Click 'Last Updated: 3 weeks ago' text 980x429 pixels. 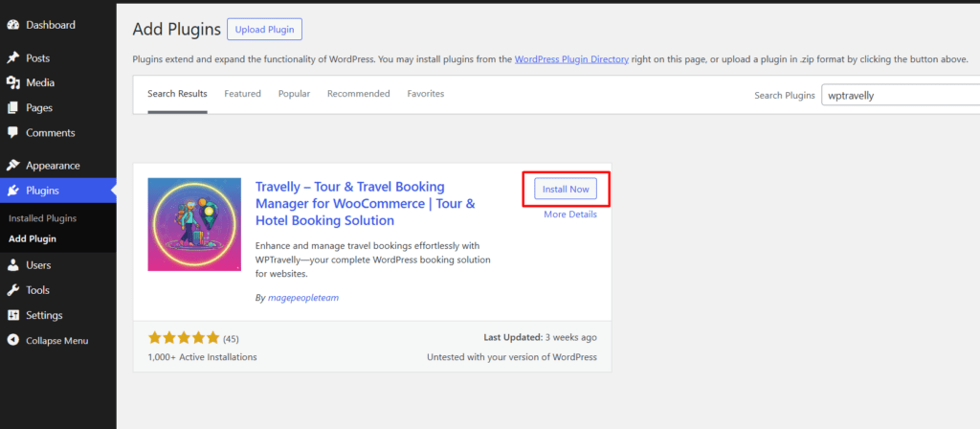540,338
